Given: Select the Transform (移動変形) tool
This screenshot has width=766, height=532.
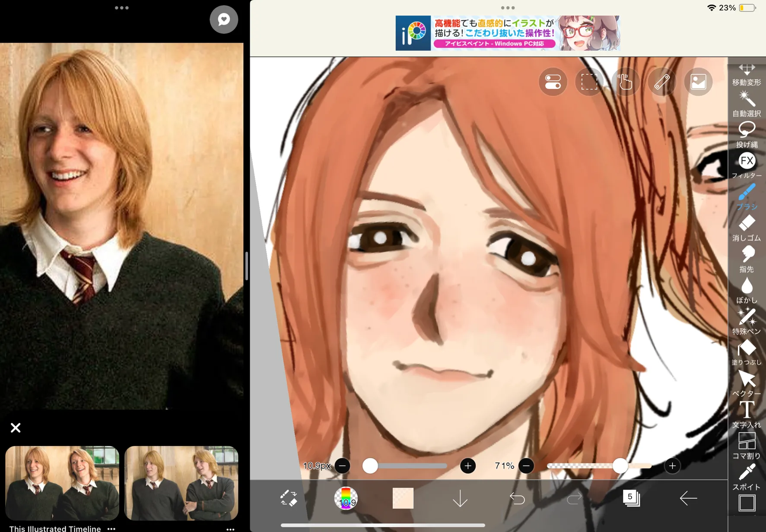Looking at the screenshot, I should 747,74.
